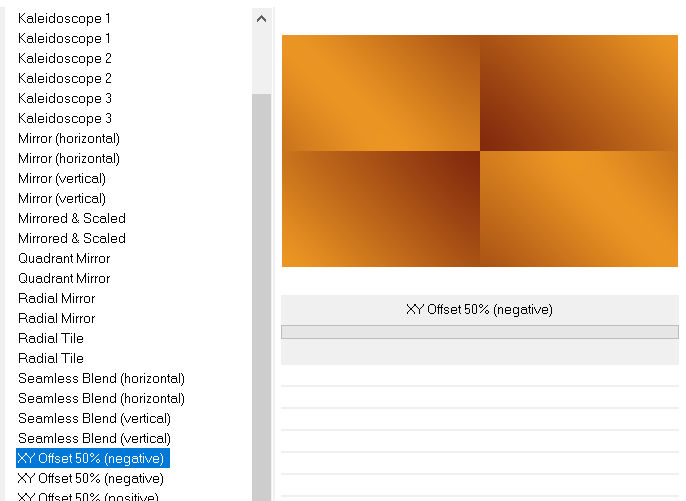Choose the first Kaleidoscope 2 filter
Viewport: 686px width, 501px height.
(64, 58)
